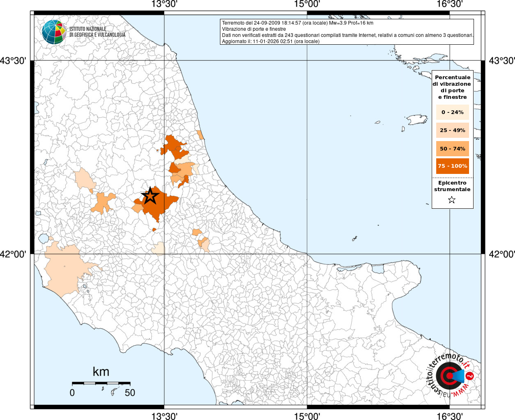This screenshot has height=420, width=515.
Task: Click the top 15°00' longitude label
Action: 307,4
